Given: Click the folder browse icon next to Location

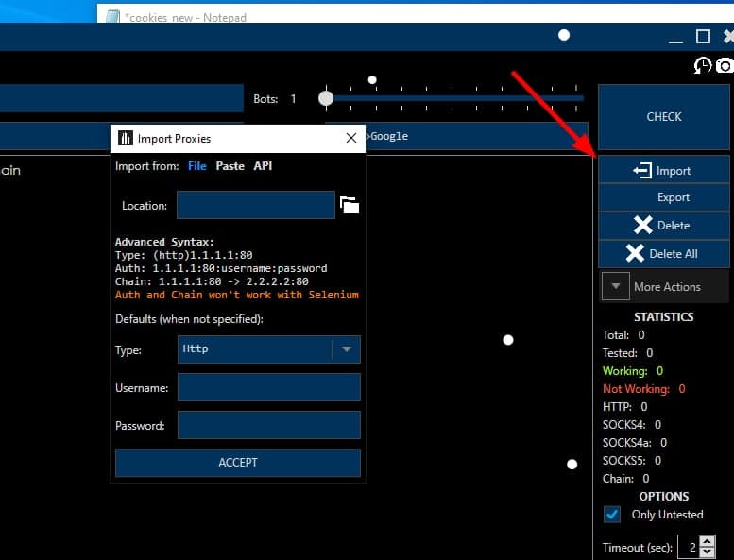Looking at the screenshot, I should coord(350,205).
